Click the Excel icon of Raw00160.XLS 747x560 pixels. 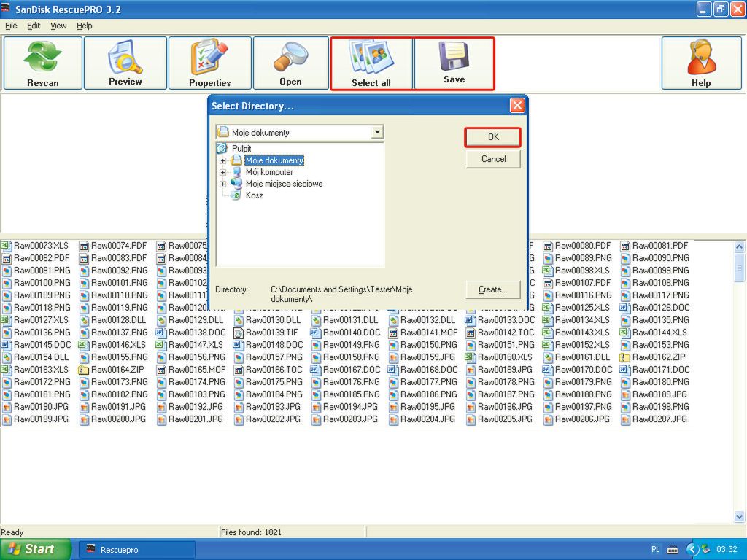tap(471, 357)
